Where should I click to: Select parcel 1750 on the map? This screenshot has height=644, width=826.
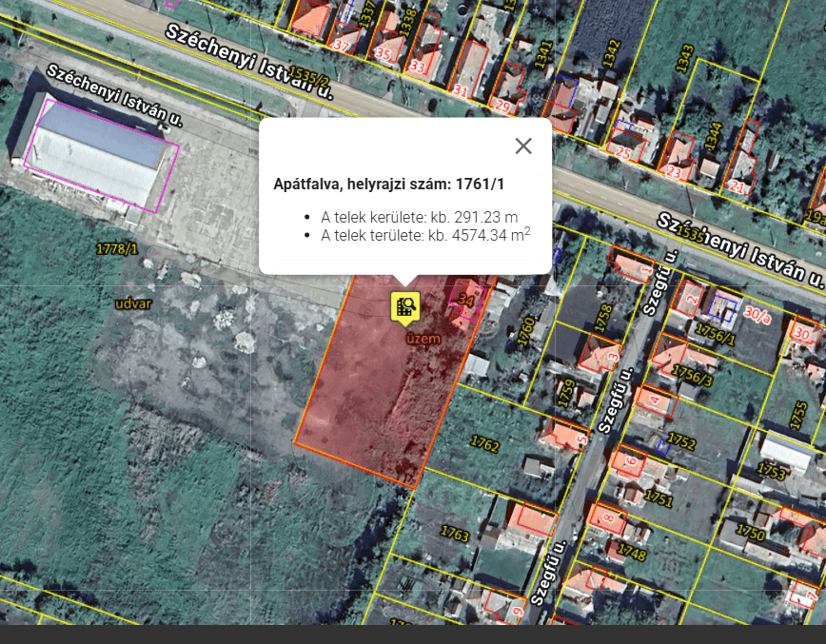[x=750, y=534]
